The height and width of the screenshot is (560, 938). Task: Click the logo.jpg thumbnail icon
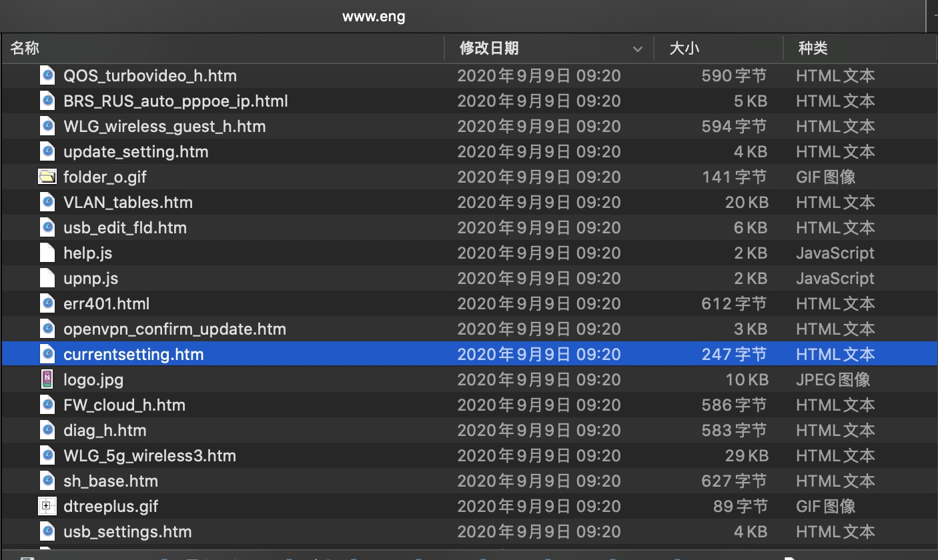point(47,380)
